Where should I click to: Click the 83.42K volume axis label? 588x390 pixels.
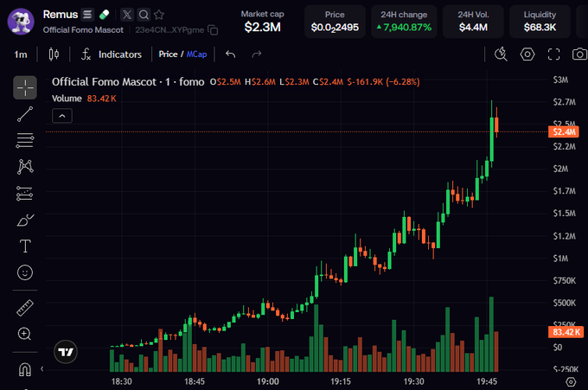coord(566,332)
